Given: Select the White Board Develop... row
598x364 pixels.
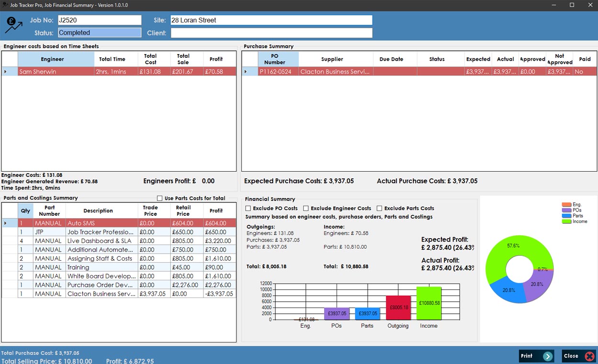Looking at the screenshot, I should [119, 276].
